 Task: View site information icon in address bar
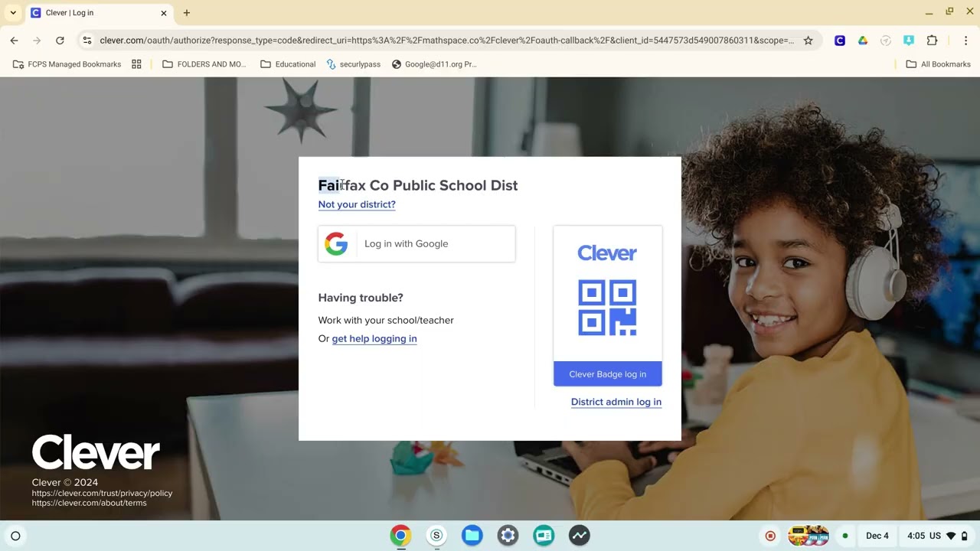(x=87, y=41)
